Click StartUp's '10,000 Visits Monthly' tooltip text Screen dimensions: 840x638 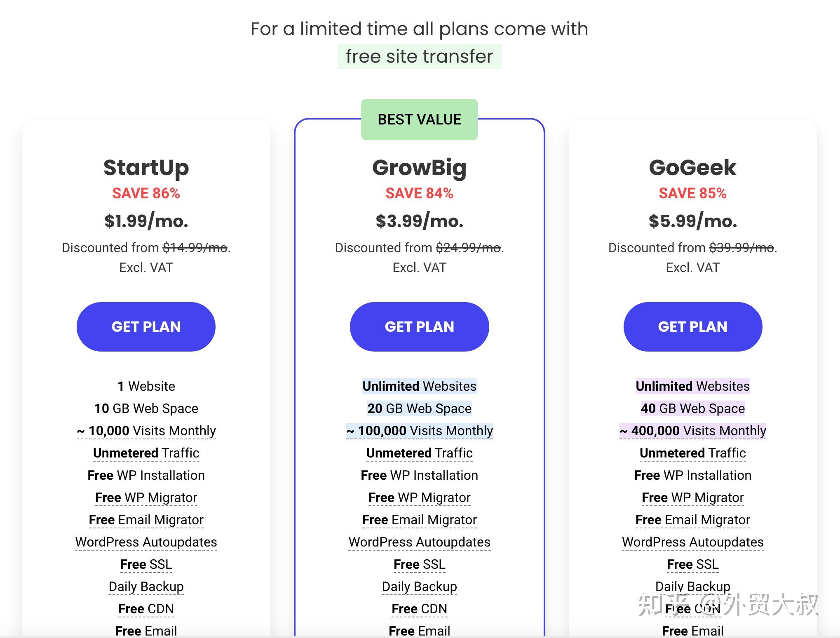(x=146, y=431)
